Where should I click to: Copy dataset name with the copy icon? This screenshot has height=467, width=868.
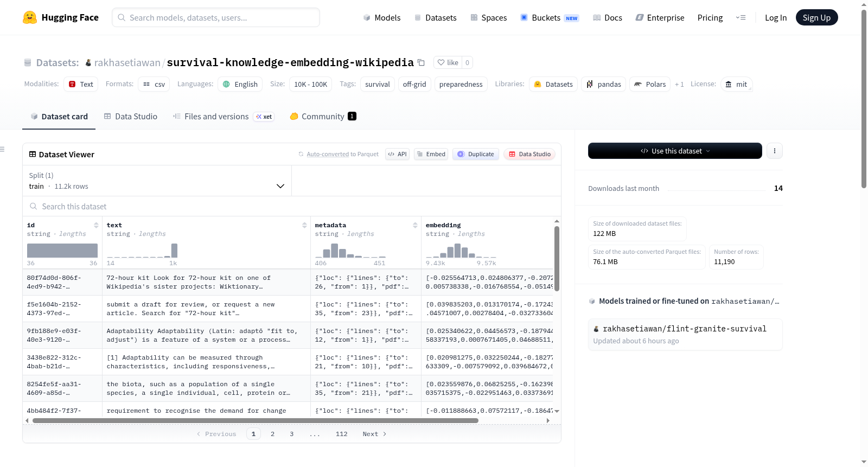[421, 62]
